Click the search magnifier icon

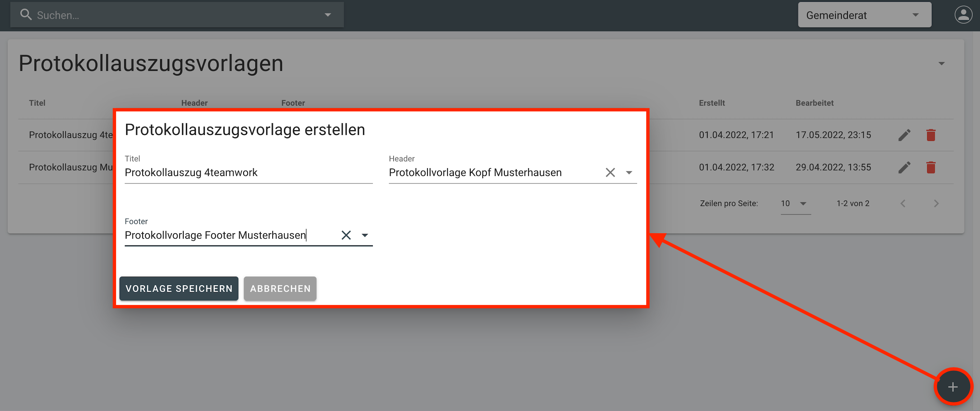[26, 14]
